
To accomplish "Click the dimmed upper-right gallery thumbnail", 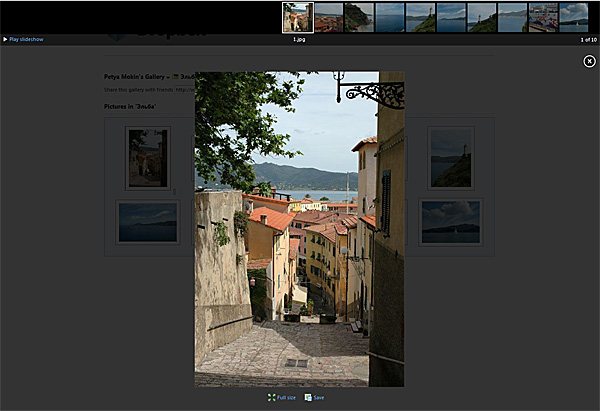I will (x=451, y=157).
